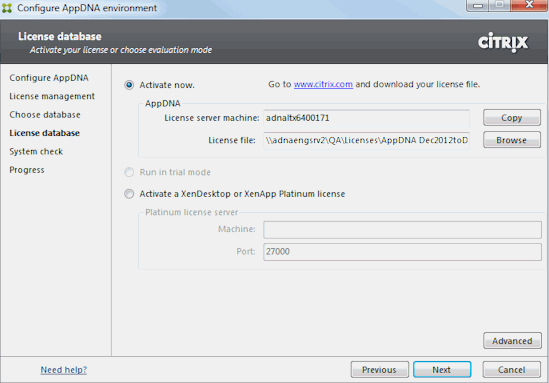Viewport: 549px width, 383px height.
Task: Select License management step in sidebar
Action: pyautogui.click(x=52, y=96)
